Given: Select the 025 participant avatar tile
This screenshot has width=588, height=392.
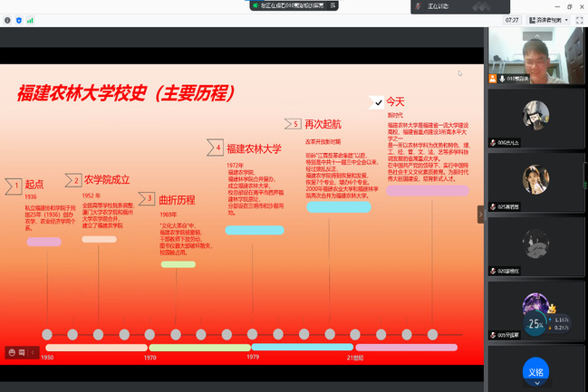Looking at the screenshot, I should [x=536, y=177].
